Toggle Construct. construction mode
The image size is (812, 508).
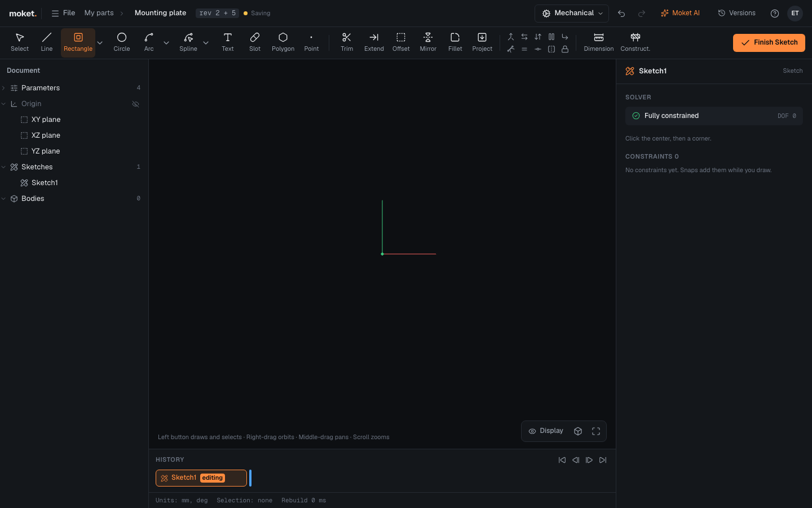tap(636, 42)
